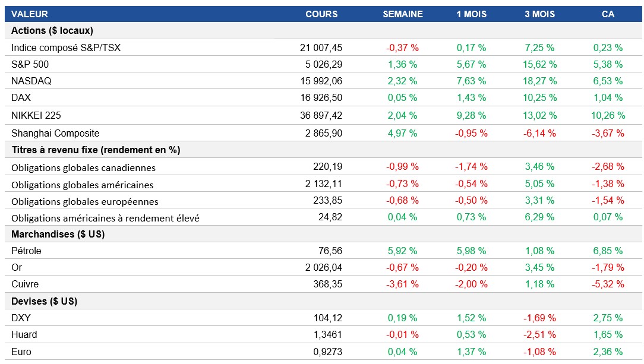This screenshot has width=644, height=364.
Task: Click the Obligations globales canadiennes label
Action: tap(83, 168)
